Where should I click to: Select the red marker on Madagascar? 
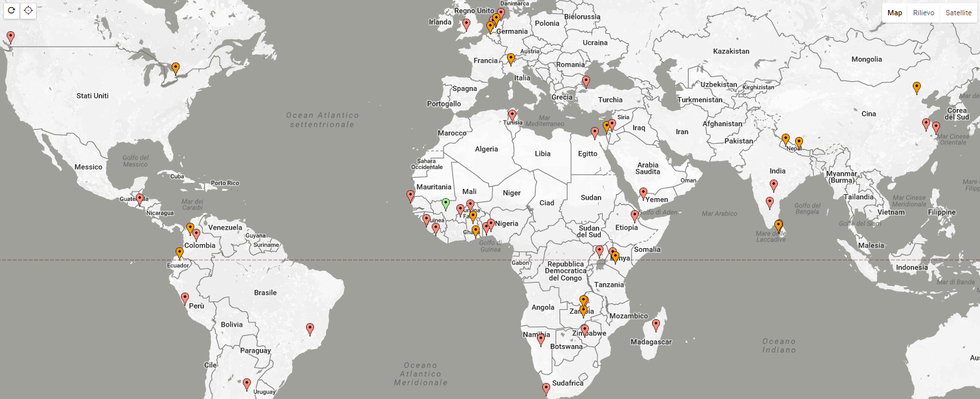656,325
